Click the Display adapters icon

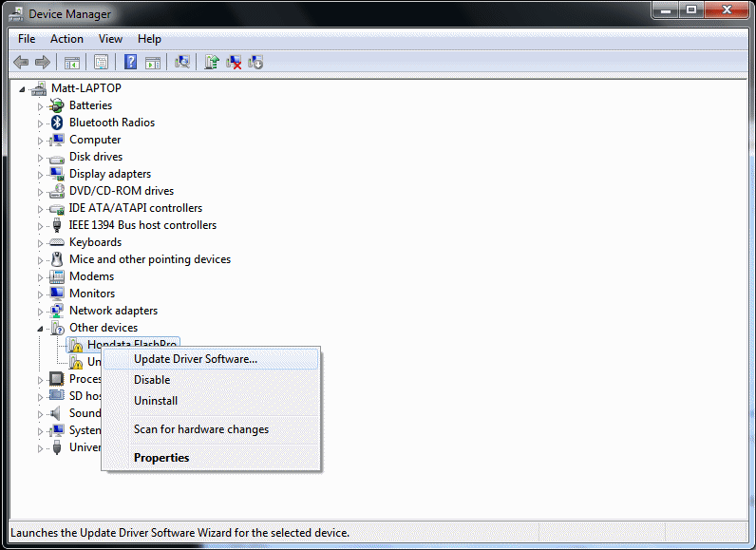coord(57,174)
